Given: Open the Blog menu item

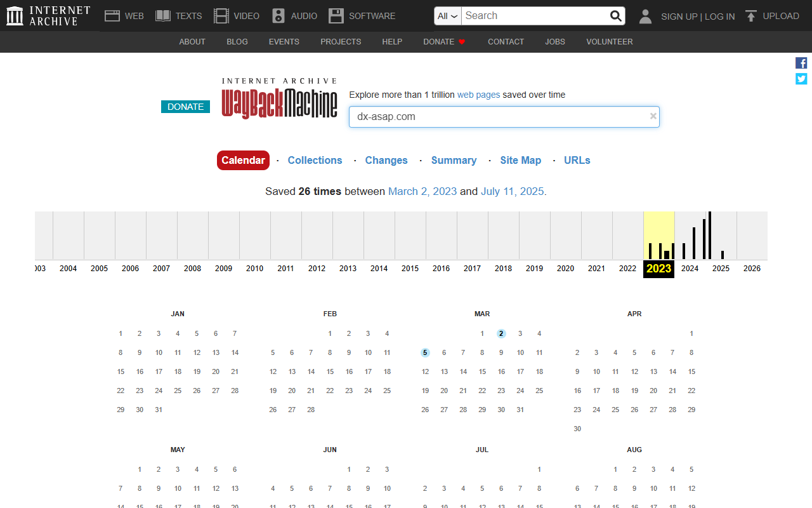Looking at the screenshot, I should 237,42.
